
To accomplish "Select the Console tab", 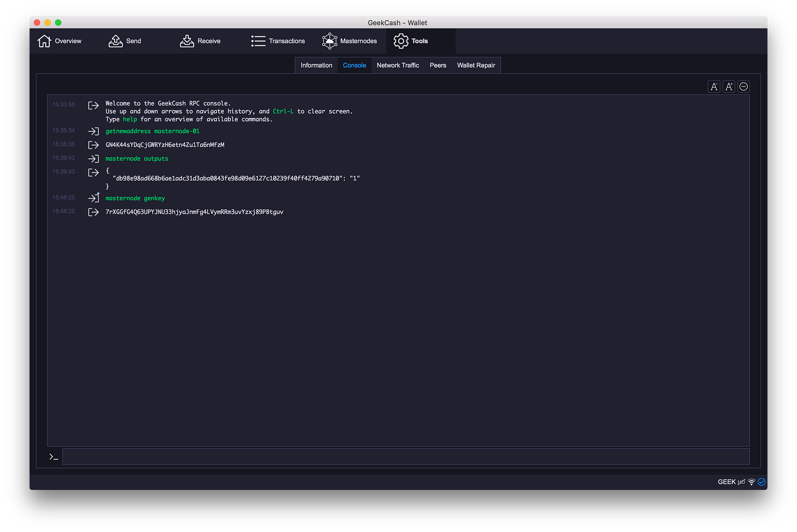I will pos(354,65).
